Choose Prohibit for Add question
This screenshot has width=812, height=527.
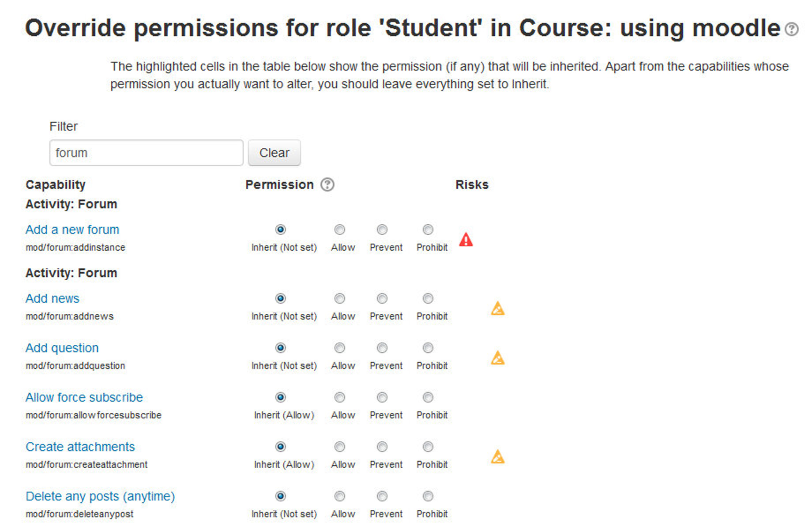428,348
